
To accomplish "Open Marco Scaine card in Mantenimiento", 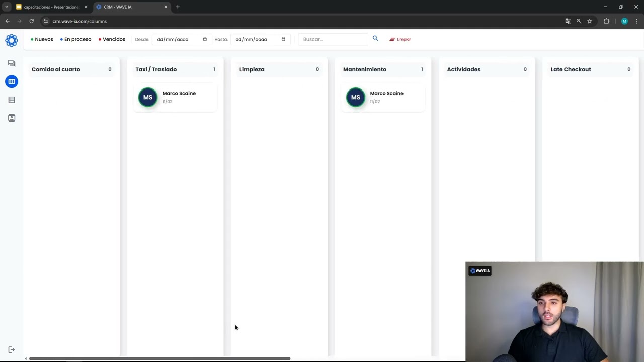I will click(x=383, y=97).
